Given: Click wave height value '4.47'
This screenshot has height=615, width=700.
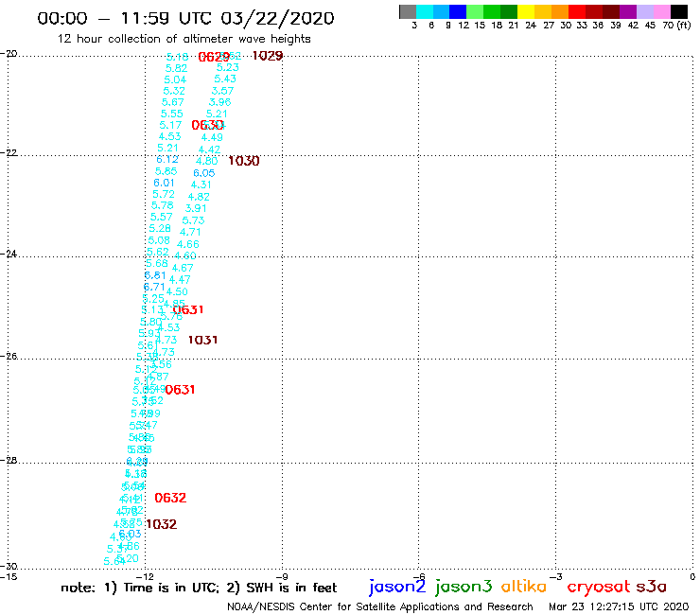Looking at the screenshot, I should [x=180, y=280].
